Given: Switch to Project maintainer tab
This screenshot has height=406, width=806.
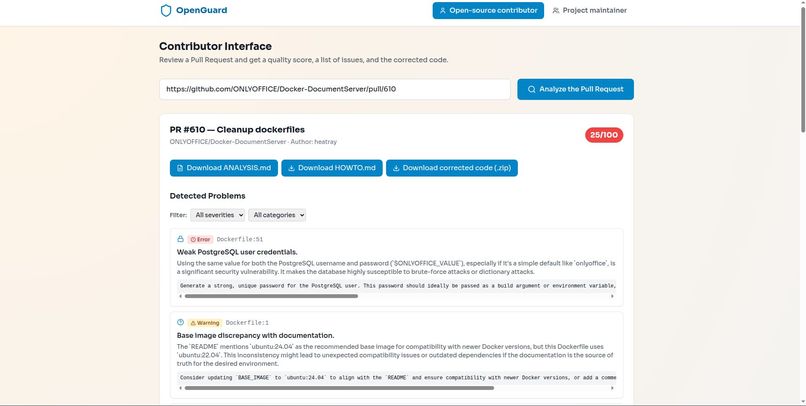Looking at the screenshot, I should (x=589, y=10).
